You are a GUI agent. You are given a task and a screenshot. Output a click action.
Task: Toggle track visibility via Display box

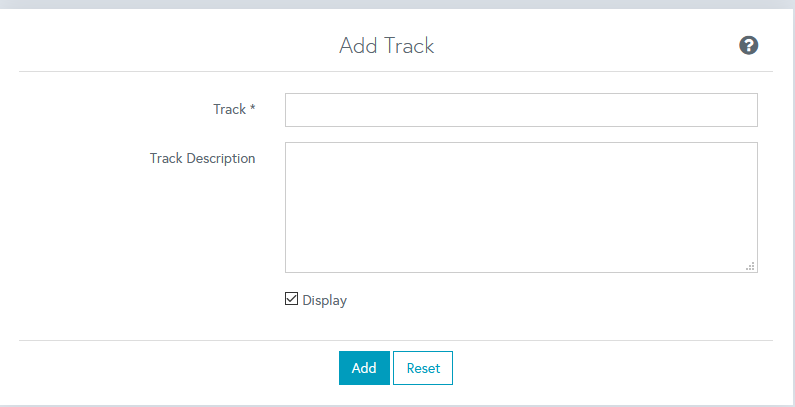click(x=292, y=299)
